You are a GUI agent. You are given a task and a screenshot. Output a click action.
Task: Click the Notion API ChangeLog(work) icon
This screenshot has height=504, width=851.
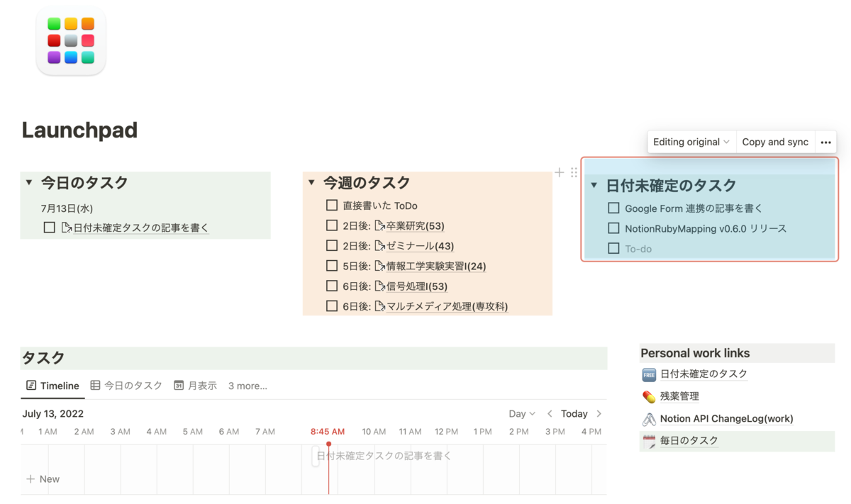point(649,419)
